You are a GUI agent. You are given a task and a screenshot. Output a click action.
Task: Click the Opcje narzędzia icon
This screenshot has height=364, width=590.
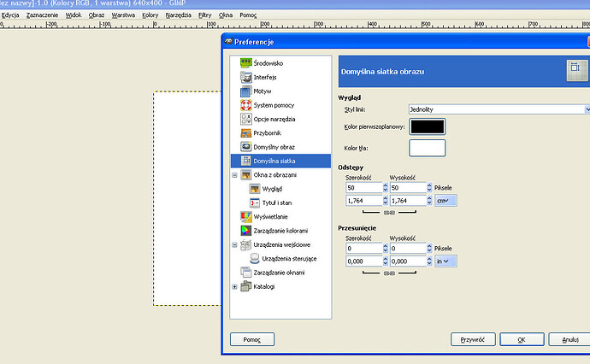245,119
